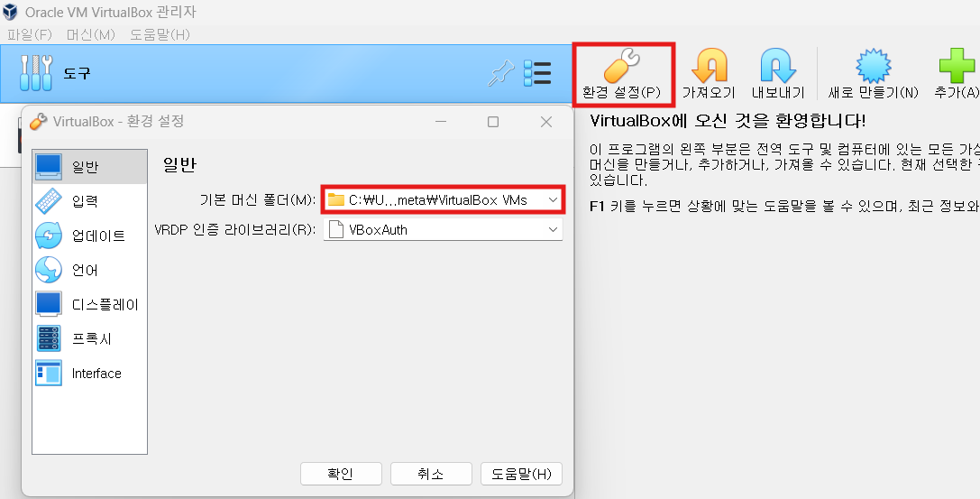Select the 업데이트 category
The image size is (980, 499).
89,236
